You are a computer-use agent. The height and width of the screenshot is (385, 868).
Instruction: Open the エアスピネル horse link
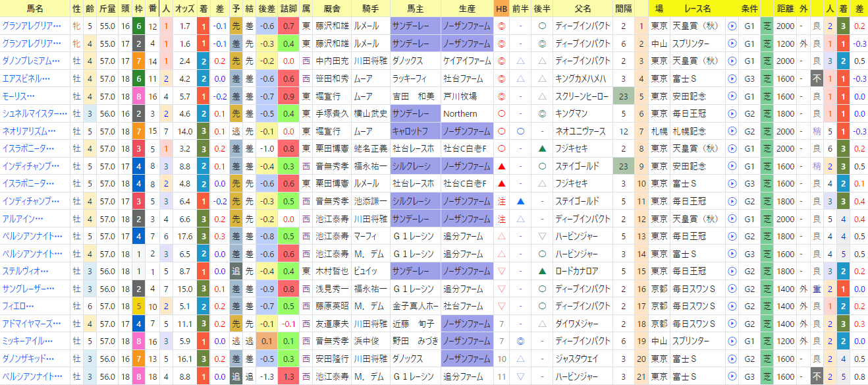(x=27, y=78)
